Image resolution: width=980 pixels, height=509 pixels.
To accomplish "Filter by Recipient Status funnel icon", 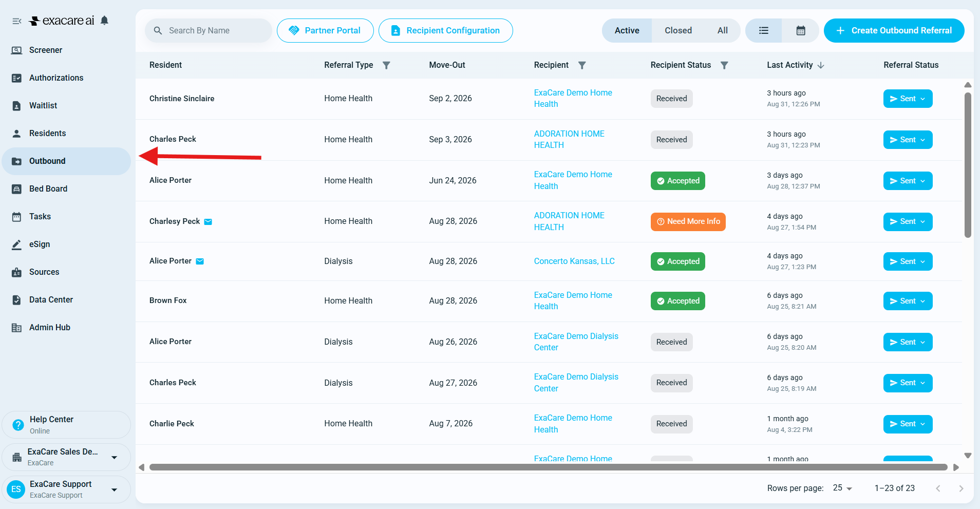I will pyautogui.click(x=724, y=65).
